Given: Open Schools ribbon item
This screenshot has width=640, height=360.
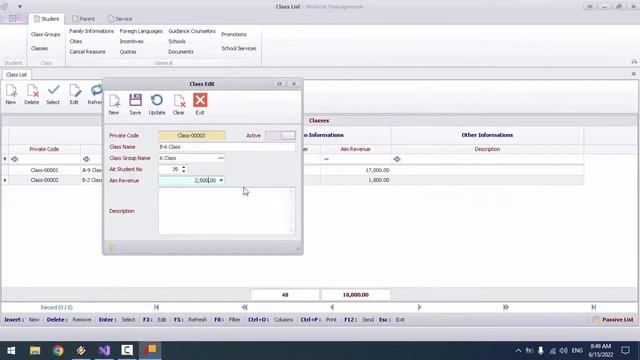Looking at the screenshot, I should click(177, 41).
